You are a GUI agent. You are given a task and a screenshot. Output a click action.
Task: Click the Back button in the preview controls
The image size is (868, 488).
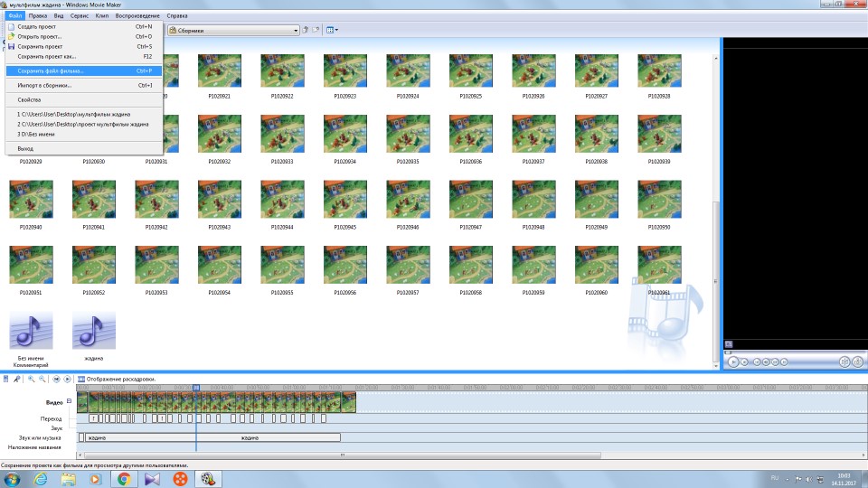tap(757, 361)
